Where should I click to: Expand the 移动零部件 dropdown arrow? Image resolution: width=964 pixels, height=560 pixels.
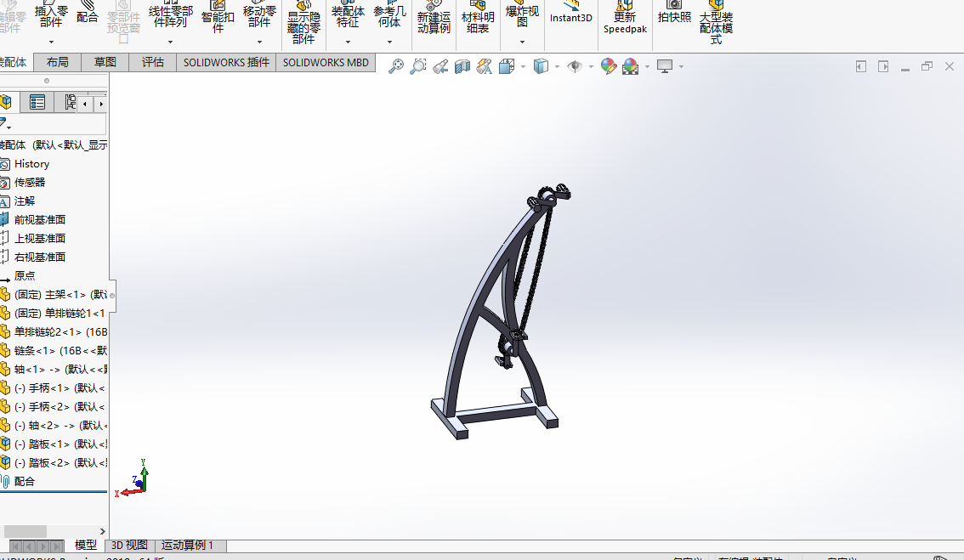coord(258,42)
